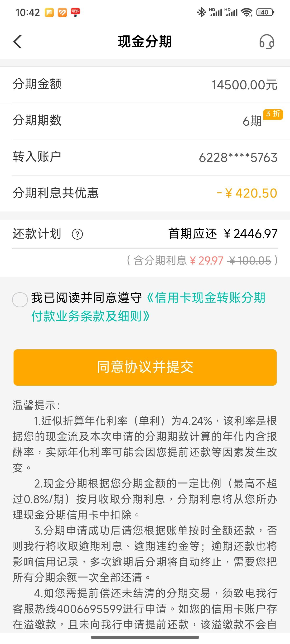Tap the home gesture bar
Viewport: 290px width, 644px height.
click(145, 638)
